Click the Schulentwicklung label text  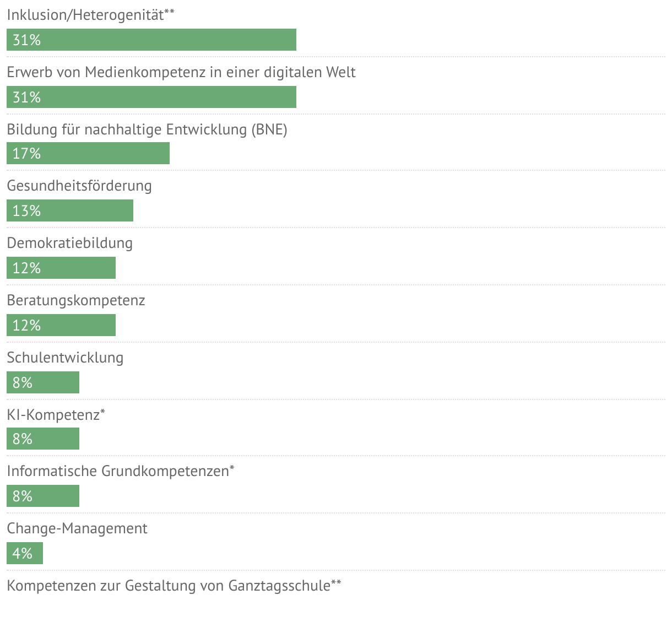[x=65, y=358]
